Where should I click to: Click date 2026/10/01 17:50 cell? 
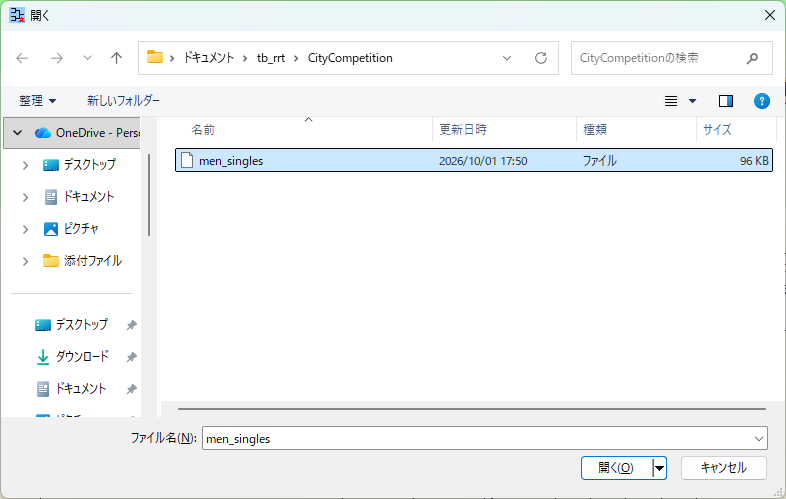(x=483, y=161)
